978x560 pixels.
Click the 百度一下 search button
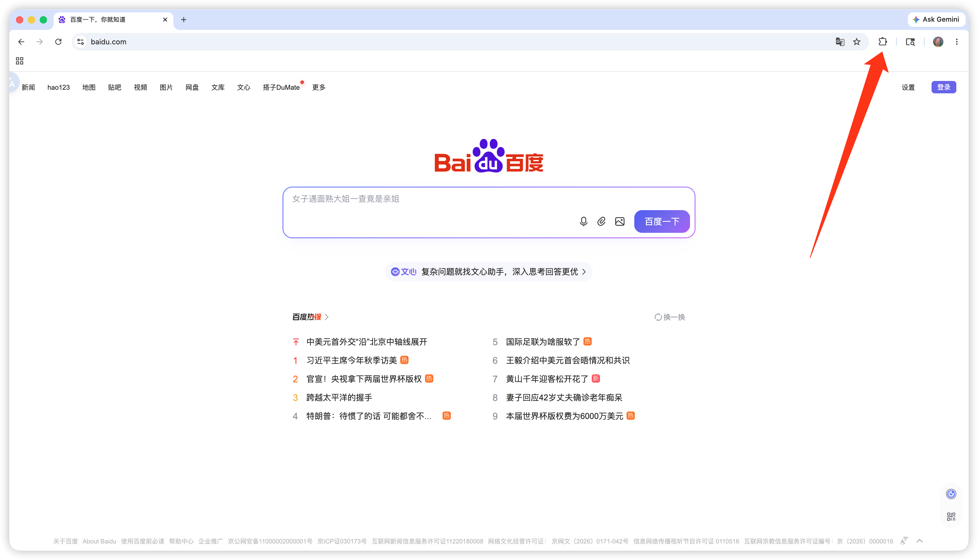click(662, 221)
